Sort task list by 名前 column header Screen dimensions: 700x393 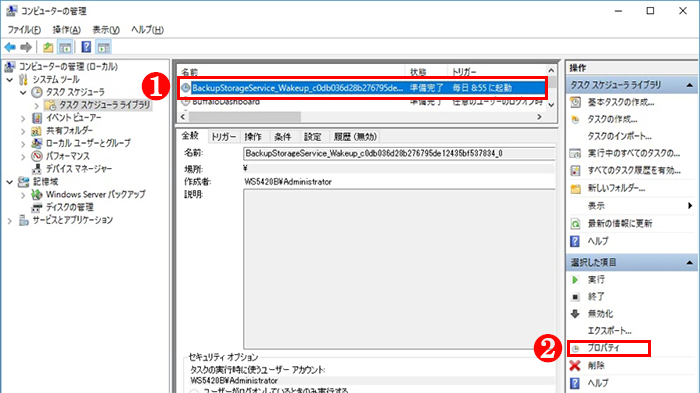click(x=292, y=72)
